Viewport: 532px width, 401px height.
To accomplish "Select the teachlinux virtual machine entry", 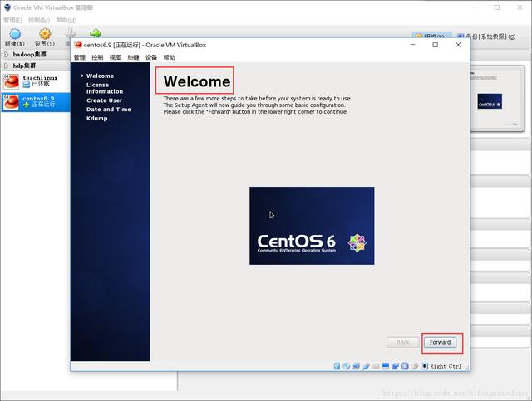I will 35,81.
